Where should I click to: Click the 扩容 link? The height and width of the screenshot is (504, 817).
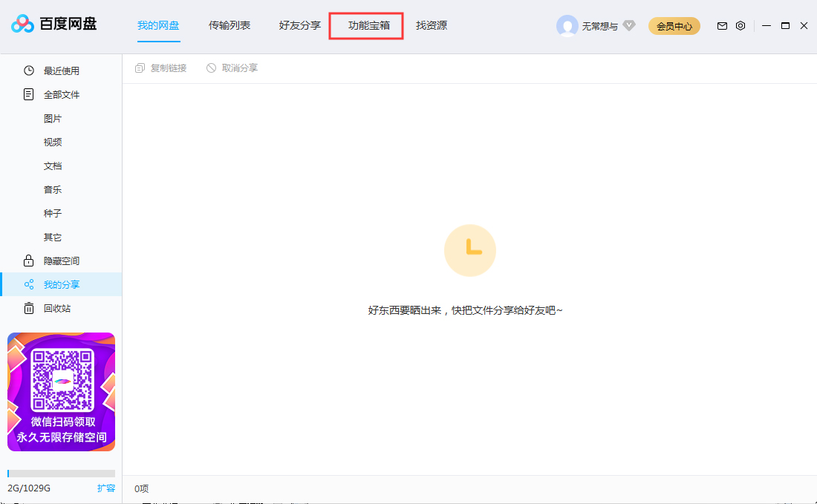(x=107, y=488)
